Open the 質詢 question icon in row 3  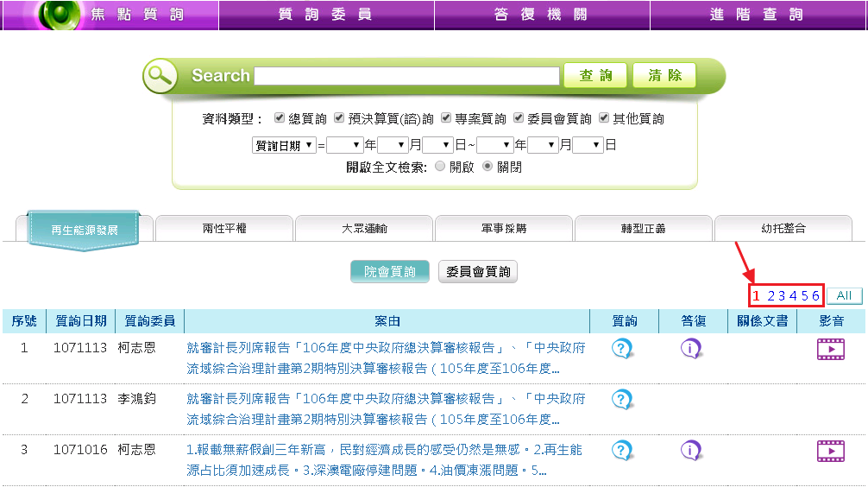622,451
